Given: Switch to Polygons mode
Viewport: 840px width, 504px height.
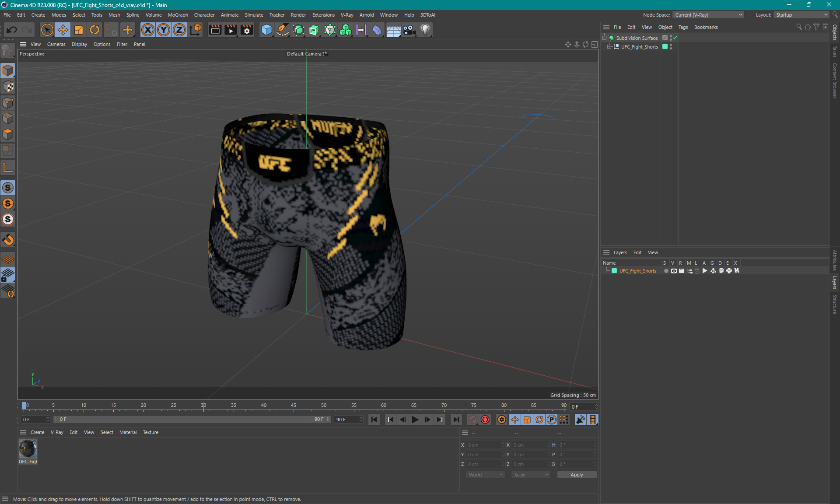Looking at the screenshot, I should (x=8, y=134).
